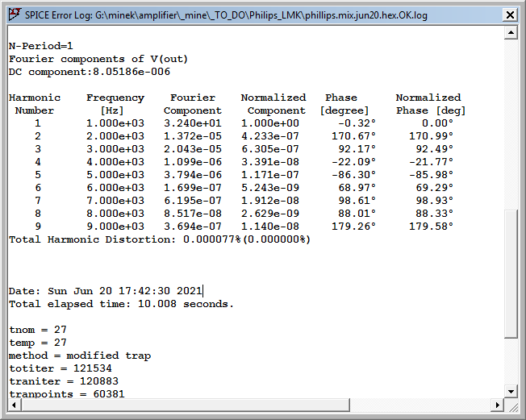Click the 'tnom = 27' line

38,330
